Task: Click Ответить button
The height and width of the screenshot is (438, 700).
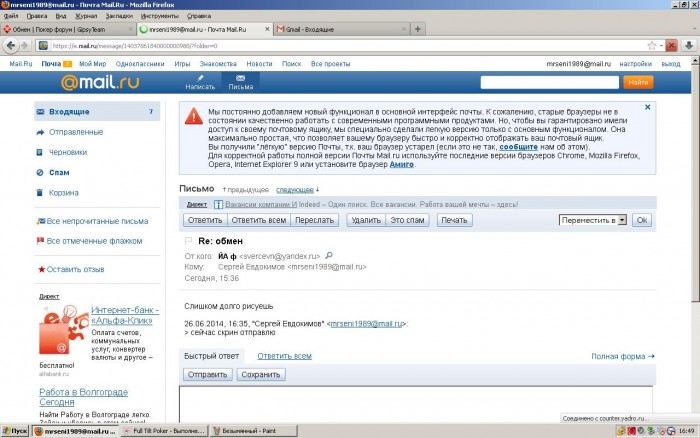Action: [205, 220]
